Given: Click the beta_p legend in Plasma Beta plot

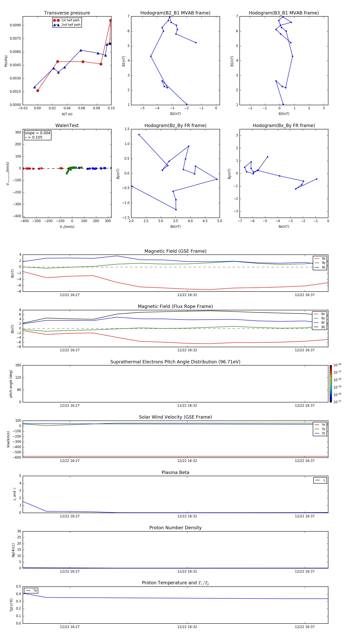Looking at the screenshot, I should [320, 480].
